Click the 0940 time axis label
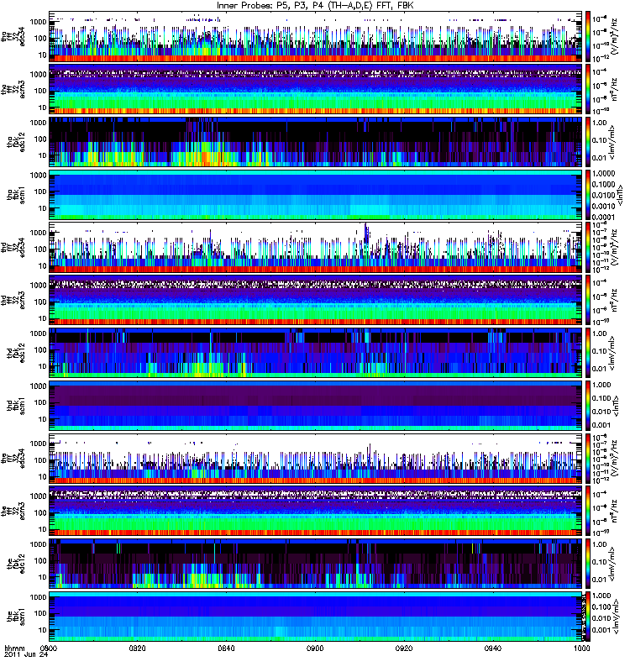 click(x=493, y=648)
